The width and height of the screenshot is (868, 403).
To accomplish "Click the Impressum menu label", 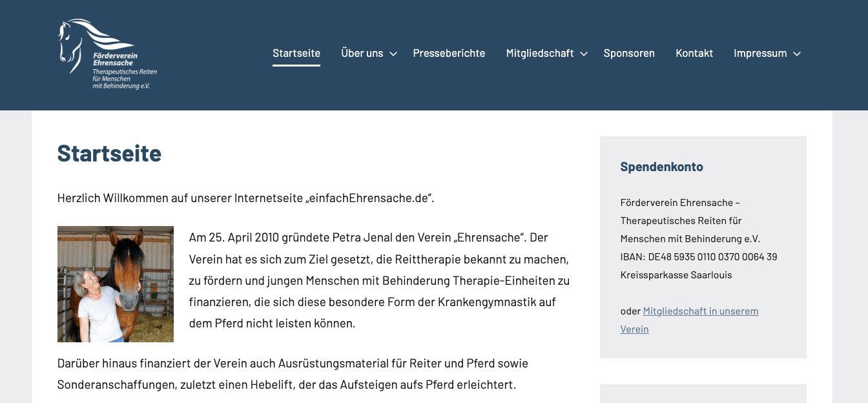I will click(760, 53).
